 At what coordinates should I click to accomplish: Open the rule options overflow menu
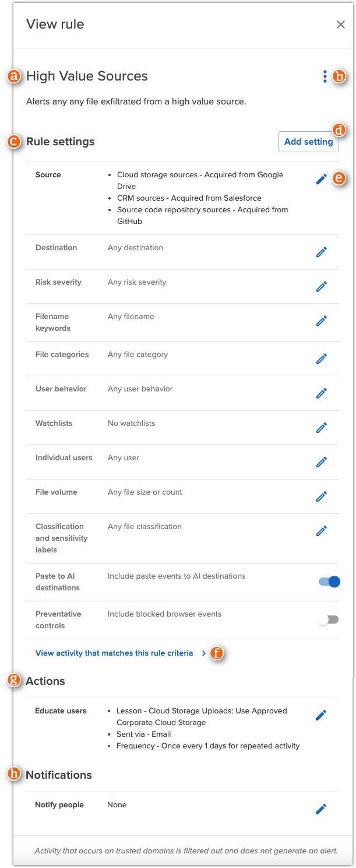(x=324, y=76)
